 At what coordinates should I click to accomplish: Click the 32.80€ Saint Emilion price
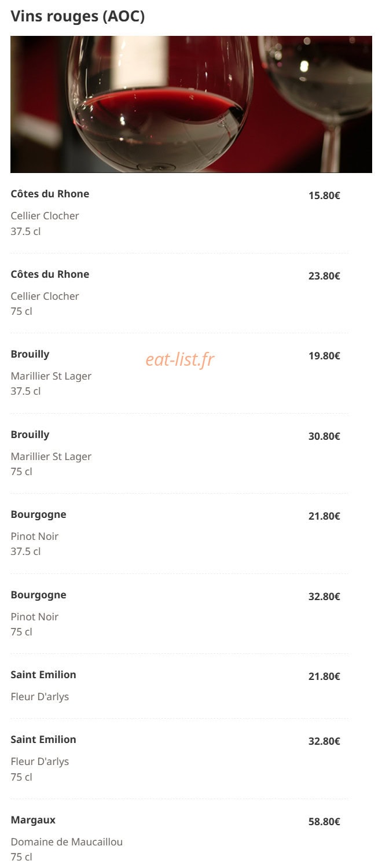point(324,741)
